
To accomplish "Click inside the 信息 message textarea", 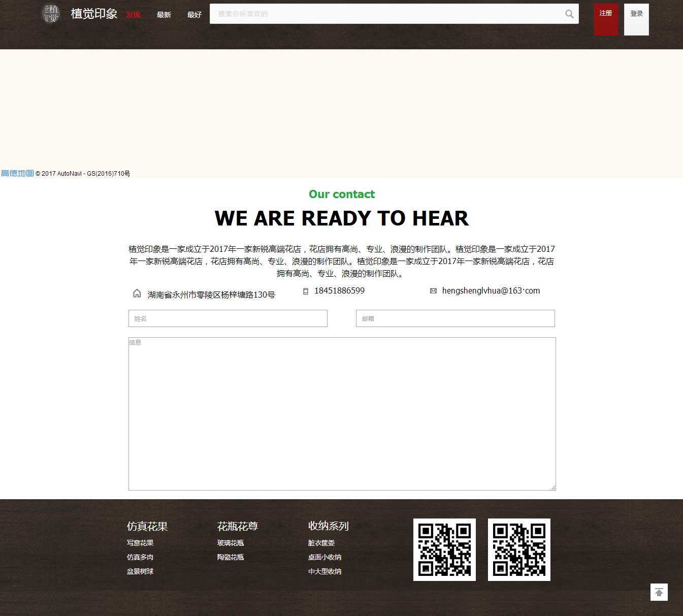I will [x=342, y=413].
